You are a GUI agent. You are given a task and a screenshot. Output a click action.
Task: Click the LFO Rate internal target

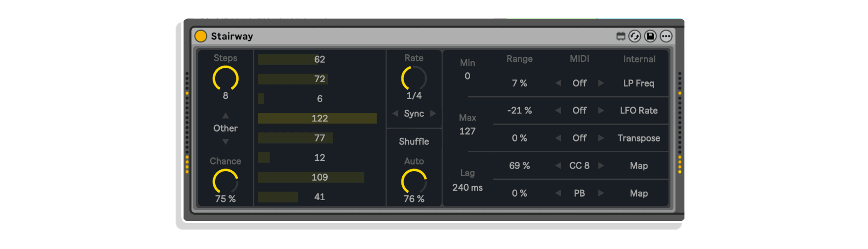coord(639,110)
